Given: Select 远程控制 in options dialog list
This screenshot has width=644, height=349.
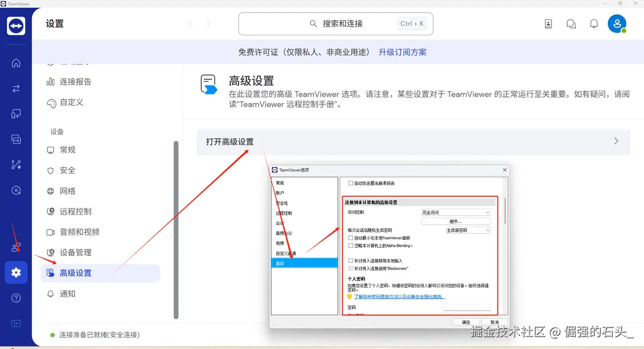Looking at the screenshot, I should [284, 213].
